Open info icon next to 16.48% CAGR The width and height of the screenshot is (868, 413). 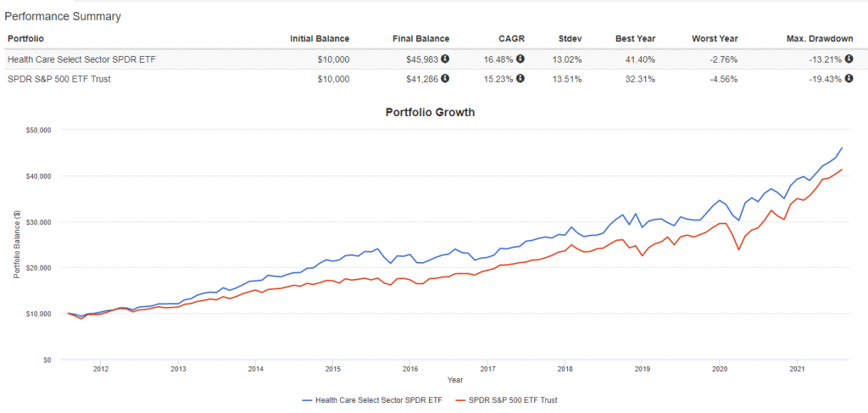(520, 59)
